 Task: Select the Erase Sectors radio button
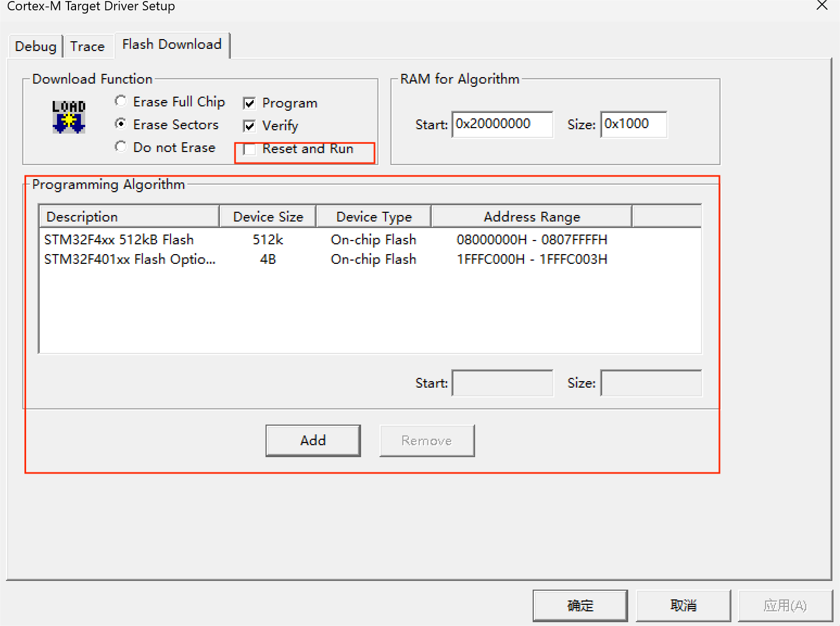pyautogui.click(x=121, y=124)
